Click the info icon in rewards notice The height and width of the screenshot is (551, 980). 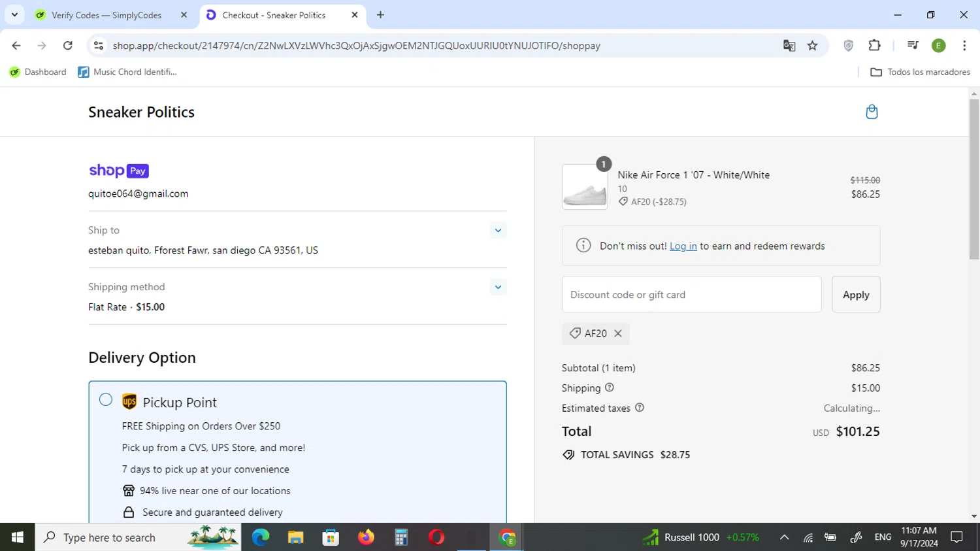[583, 246]
